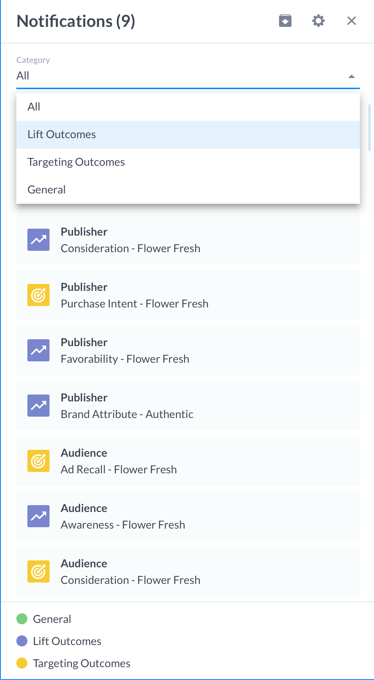Viewport: 374px width, 680px height.
Task: Click lift icon for Publisher Consideration notification
Action: coord(38,240)
